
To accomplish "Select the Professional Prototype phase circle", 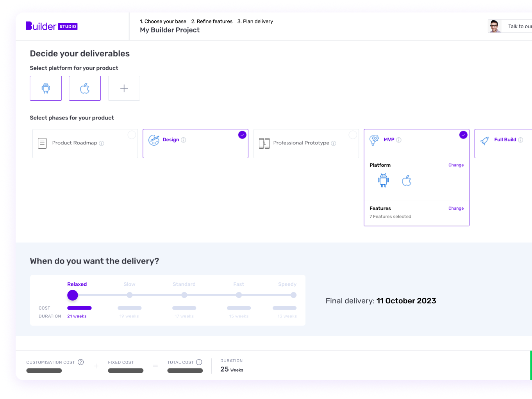I will 353,134.
